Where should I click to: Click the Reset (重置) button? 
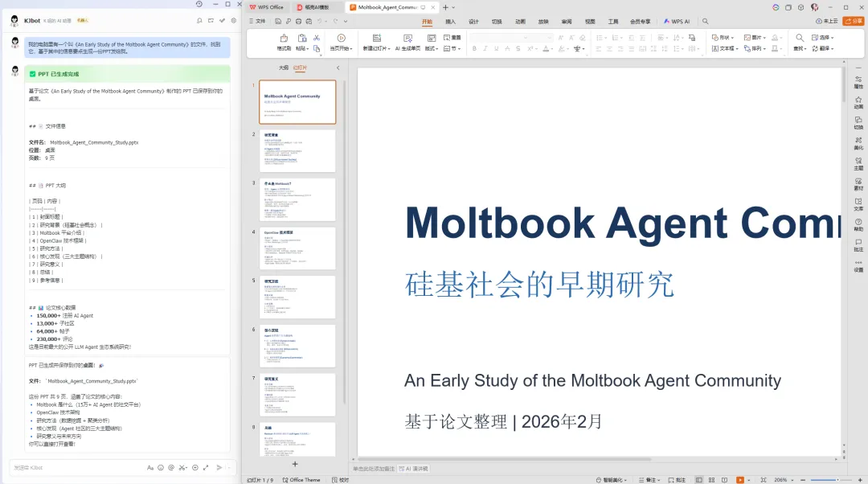pyautogui.click(x=452, y=38)
